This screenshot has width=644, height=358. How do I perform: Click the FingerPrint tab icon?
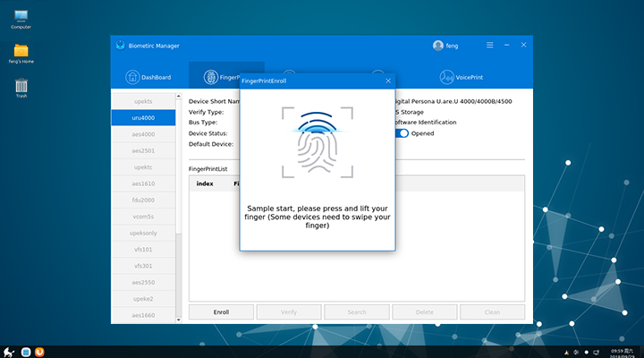(211, 78)
